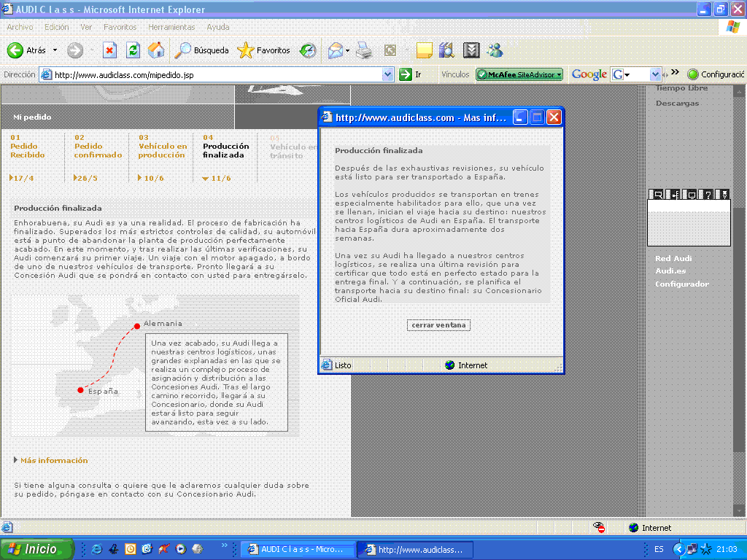Open the Configurador sidebar link
Viewport: 747px width, 560px height.
(x=682, y=284)
